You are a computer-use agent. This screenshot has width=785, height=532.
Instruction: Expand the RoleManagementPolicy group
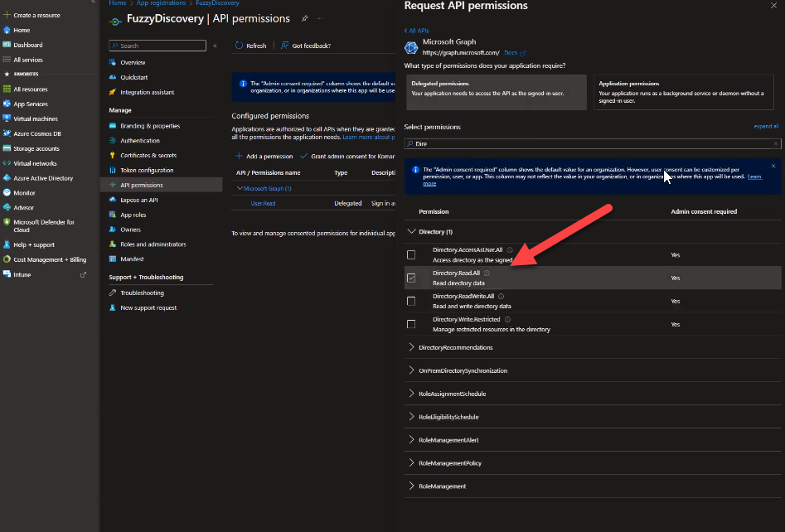(411, 463)
